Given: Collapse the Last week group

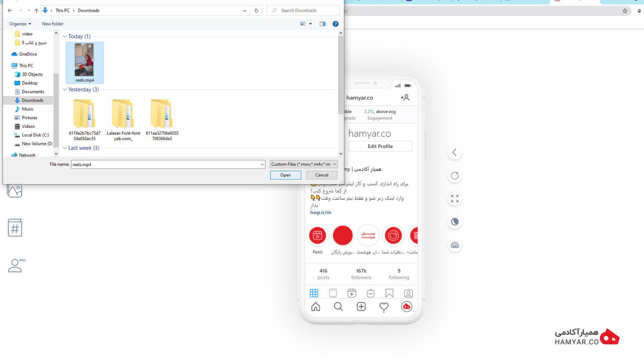Looking at the screenshot, I should pyautogui.click(x=65, y=148).
